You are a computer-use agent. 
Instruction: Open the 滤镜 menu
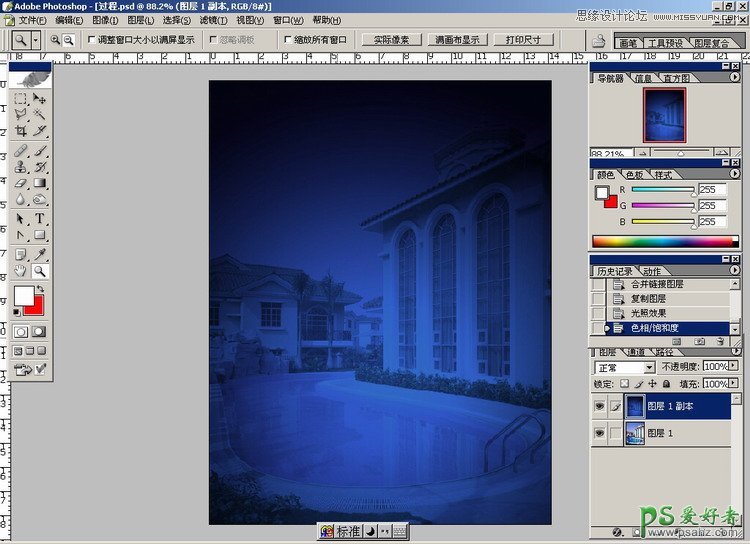[x=210, y=20]
